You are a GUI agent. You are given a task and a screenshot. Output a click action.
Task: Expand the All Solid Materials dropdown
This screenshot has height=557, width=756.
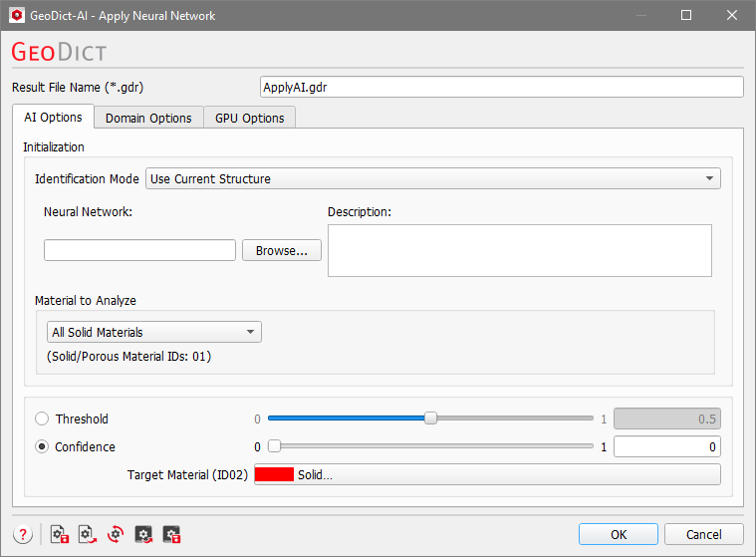153,332
